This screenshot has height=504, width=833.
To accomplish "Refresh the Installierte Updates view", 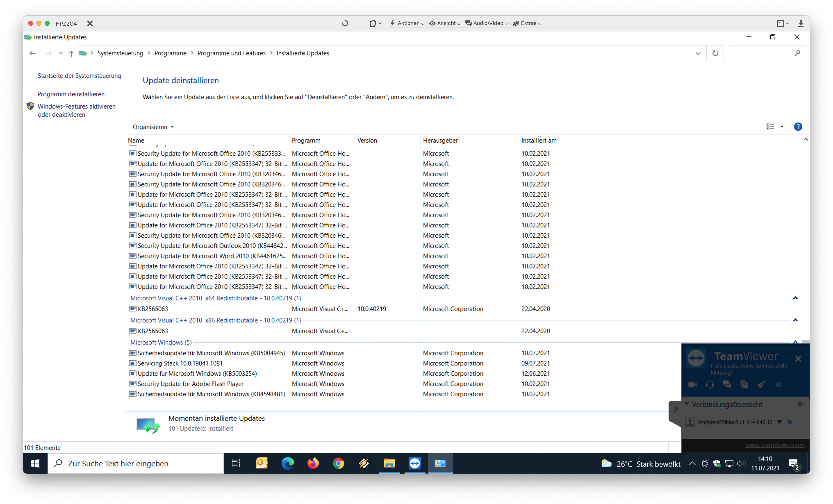I will [x=715, y=53].
